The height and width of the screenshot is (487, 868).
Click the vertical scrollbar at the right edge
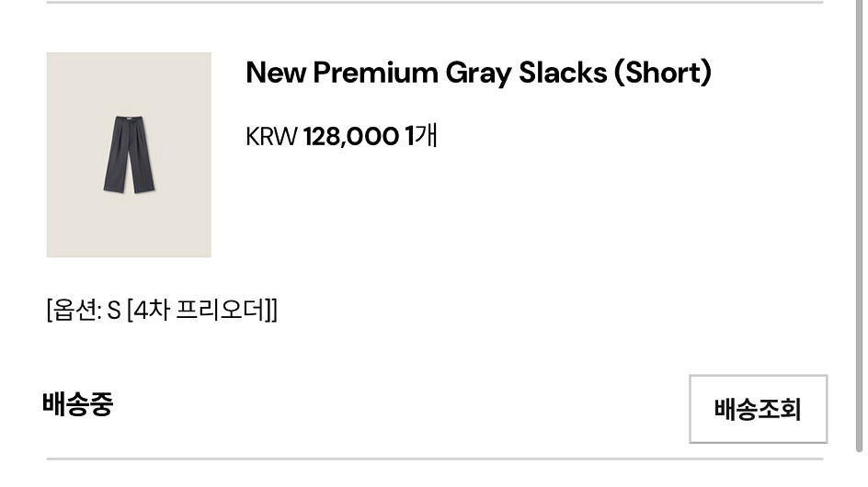tap(859, 230)
